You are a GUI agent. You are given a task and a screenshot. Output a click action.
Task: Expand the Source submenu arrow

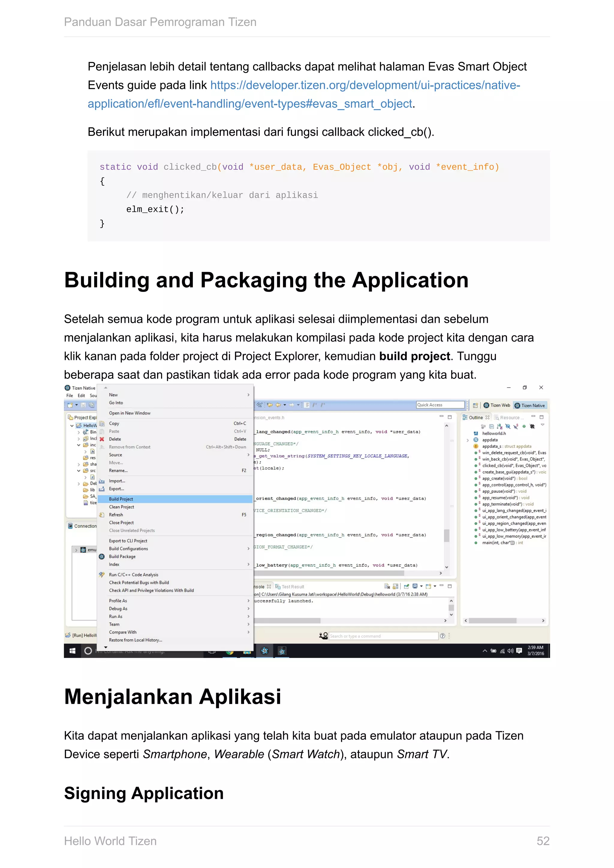(249, 455)
